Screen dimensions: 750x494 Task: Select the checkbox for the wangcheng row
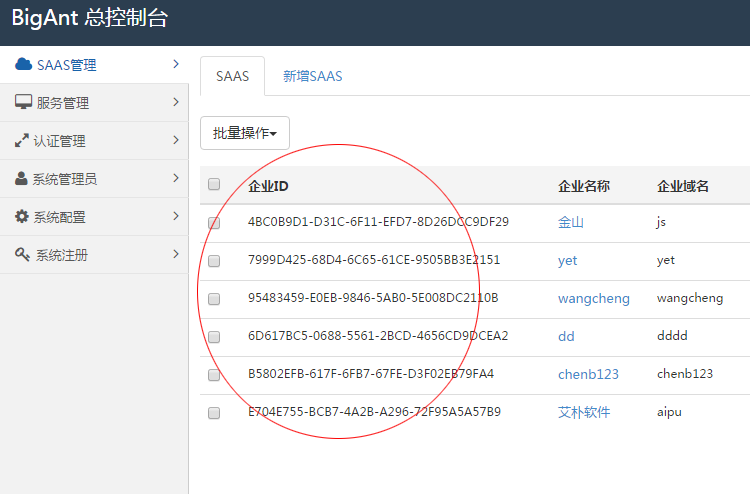click(x=214, y=298)
